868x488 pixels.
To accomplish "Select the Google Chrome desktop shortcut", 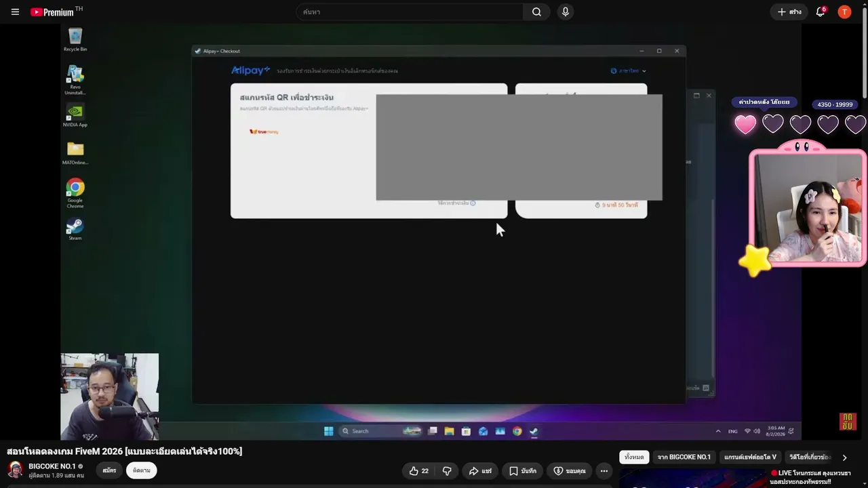I will (75, 193).
